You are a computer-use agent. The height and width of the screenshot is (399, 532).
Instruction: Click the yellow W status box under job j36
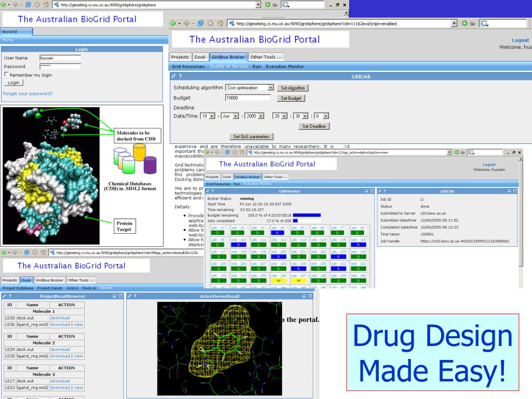pos(278,281)
